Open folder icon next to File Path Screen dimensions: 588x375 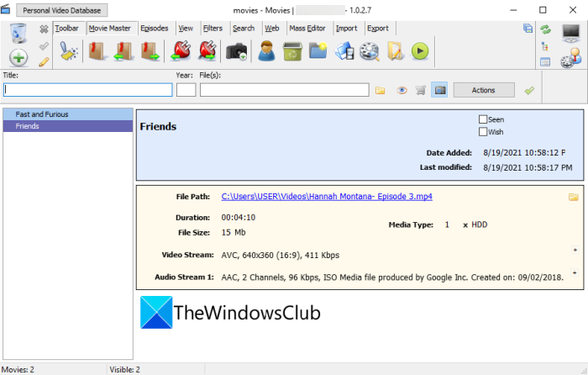pos(574,197)
